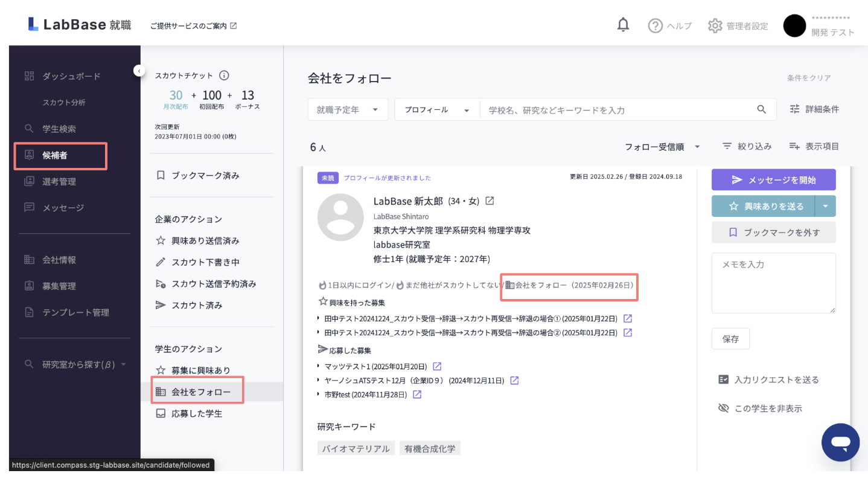The image size is (868, 482).
Task: Expand the arrow beside 興味ありを送る
Action: pyautogui.click(x=825, y=206)
